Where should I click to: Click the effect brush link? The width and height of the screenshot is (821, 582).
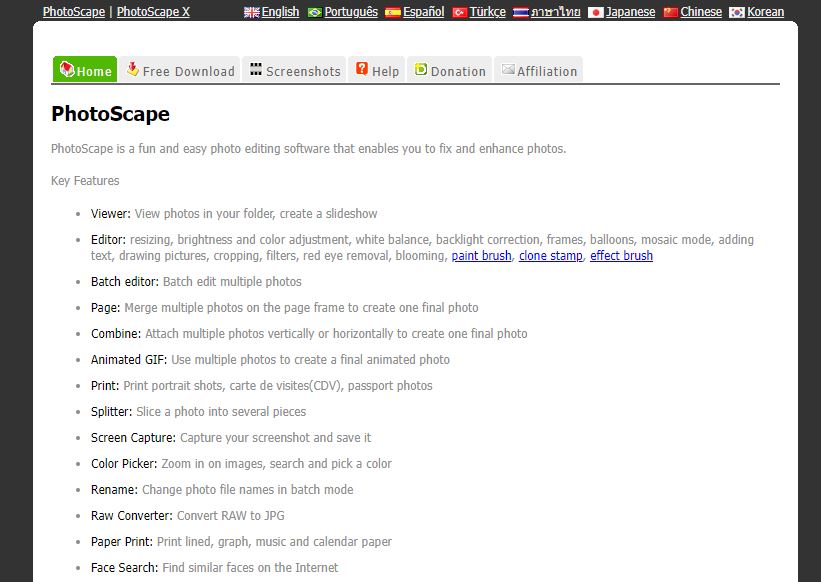[x=621, y=256]
